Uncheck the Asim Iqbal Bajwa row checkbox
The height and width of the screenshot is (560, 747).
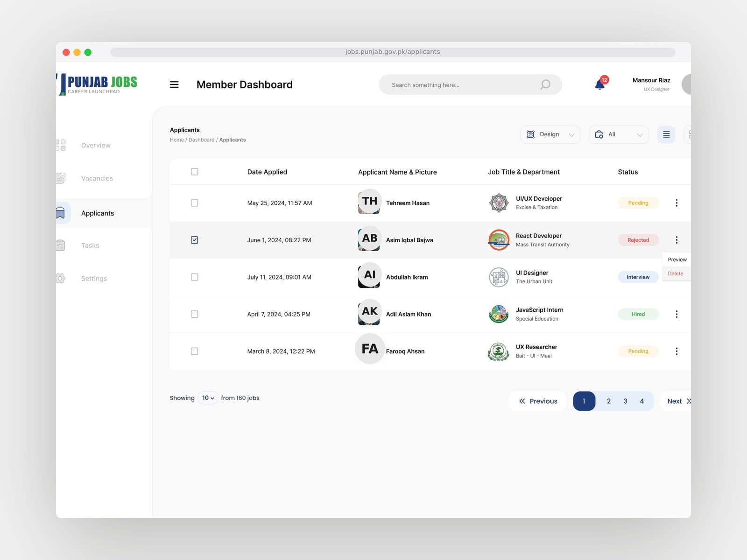(195, 240)
